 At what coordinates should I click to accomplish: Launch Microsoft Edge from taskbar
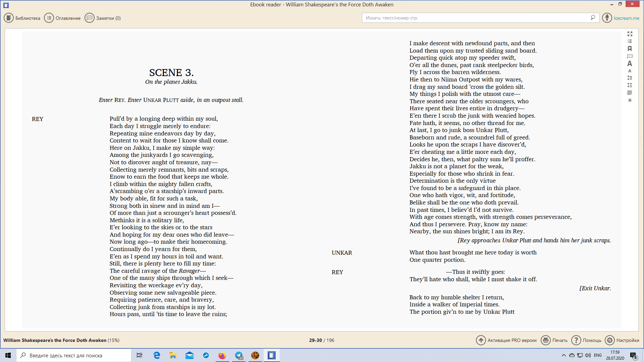[x=157, y=355]
